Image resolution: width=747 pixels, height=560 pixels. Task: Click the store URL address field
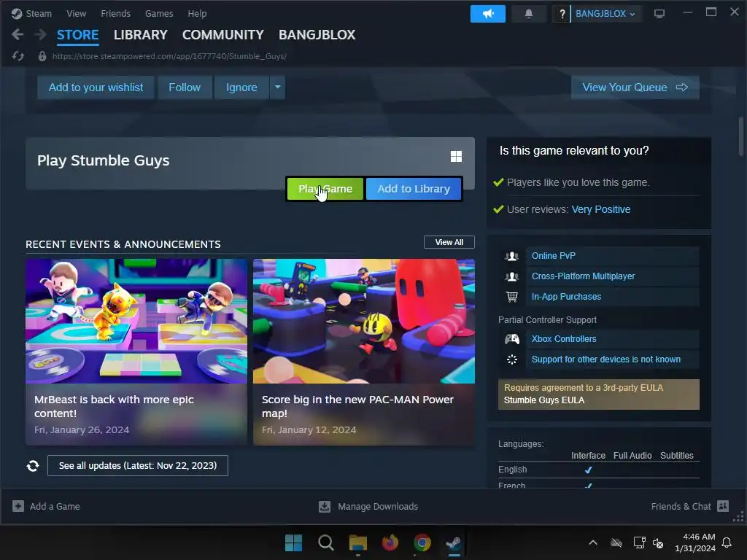169,56
